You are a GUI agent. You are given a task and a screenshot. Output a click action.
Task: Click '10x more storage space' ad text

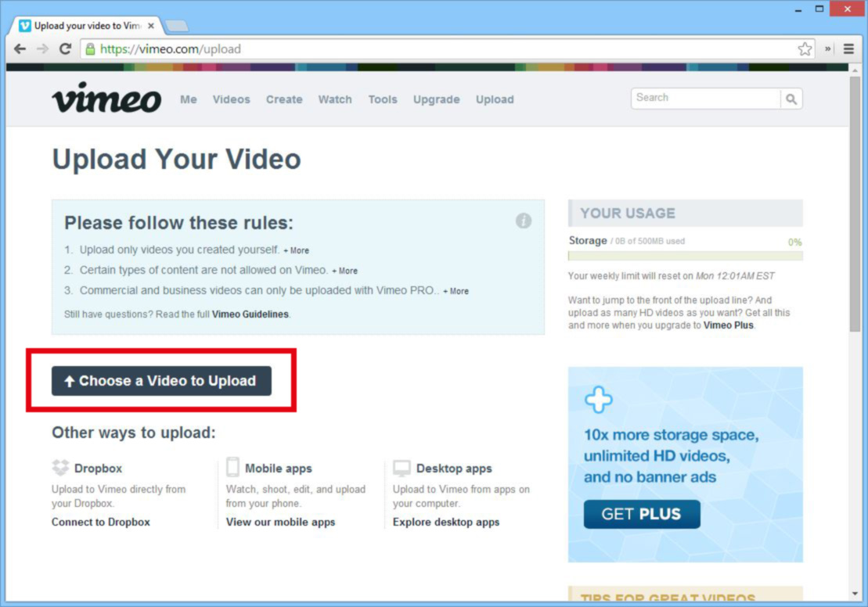pos(671,435)
